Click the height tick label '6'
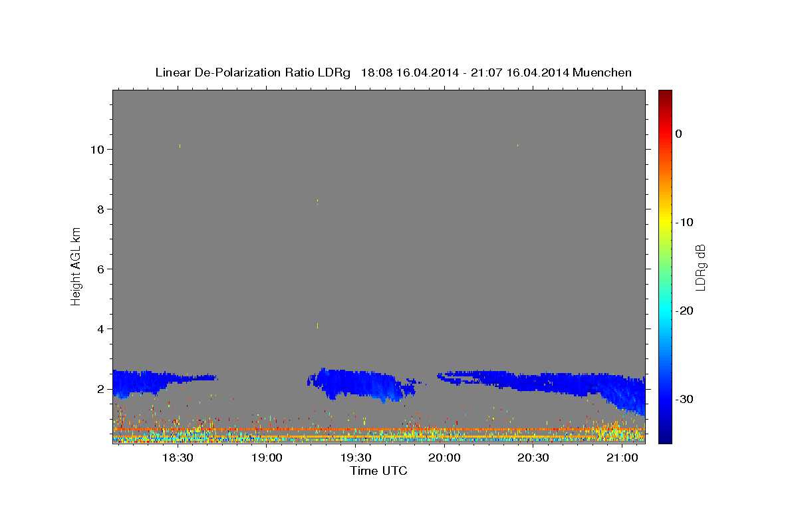Image resolution: width=798 pixels, height=532 pixels. [100, 269]
